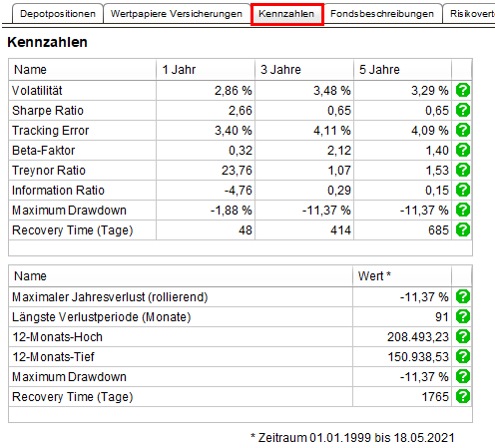Click the '5 Jahre' column header
The height and width of the screenshot is (448, 495).
[x=402, y=70]
